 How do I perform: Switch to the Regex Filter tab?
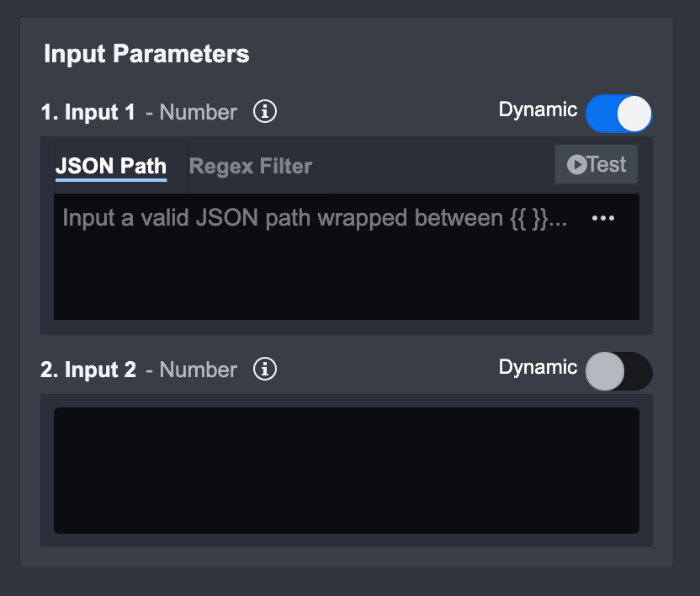(x=251, y=166)
